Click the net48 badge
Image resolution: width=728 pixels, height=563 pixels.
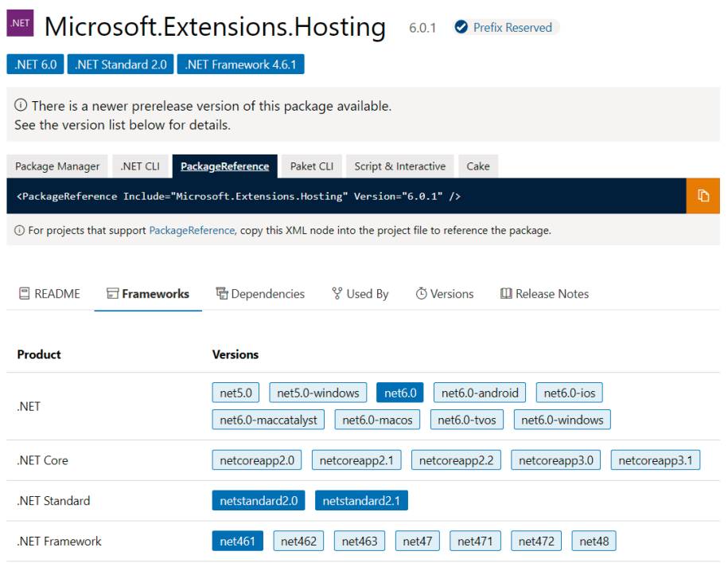click(x=594, y=541)
